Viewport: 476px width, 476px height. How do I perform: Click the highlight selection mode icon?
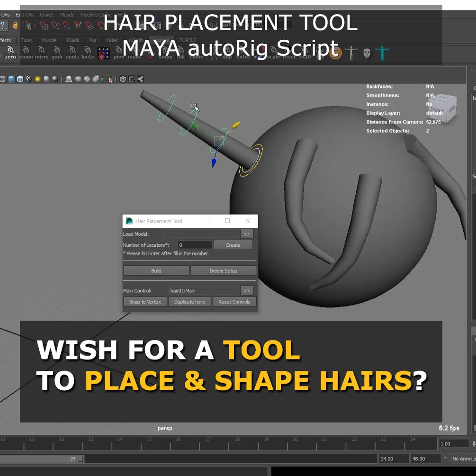coord(28,26)
